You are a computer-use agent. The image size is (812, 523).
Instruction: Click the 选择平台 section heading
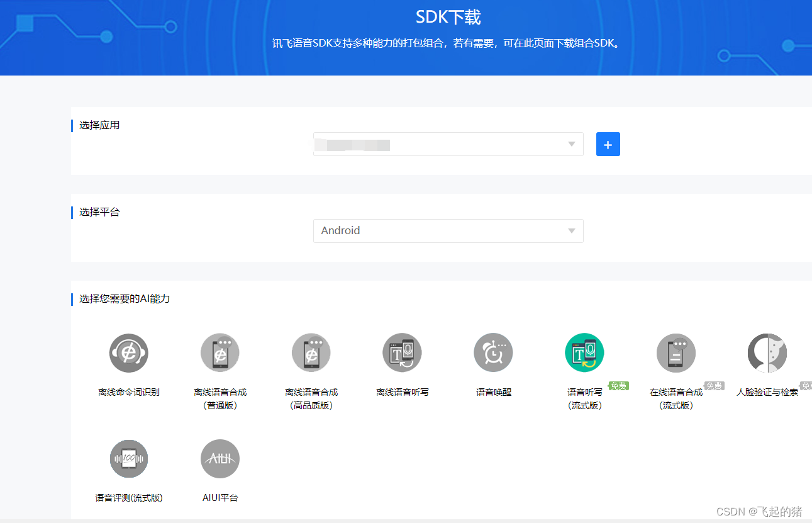tap(99, 212)
